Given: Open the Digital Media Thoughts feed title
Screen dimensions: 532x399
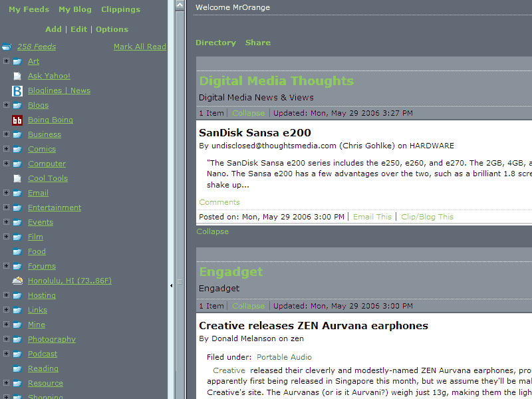Looking at the screenshot, I should tap(276, 80).
